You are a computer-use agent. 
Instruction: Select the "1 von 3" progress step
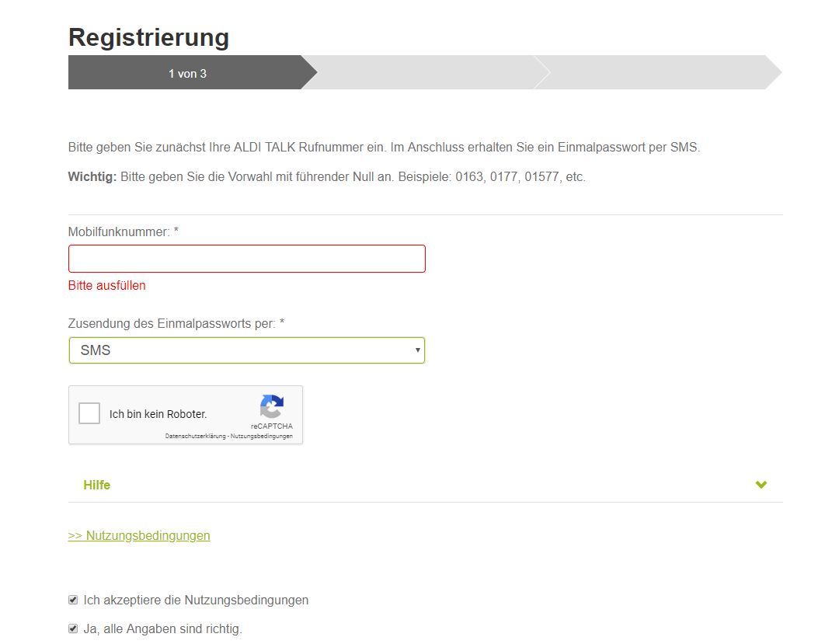187,74
